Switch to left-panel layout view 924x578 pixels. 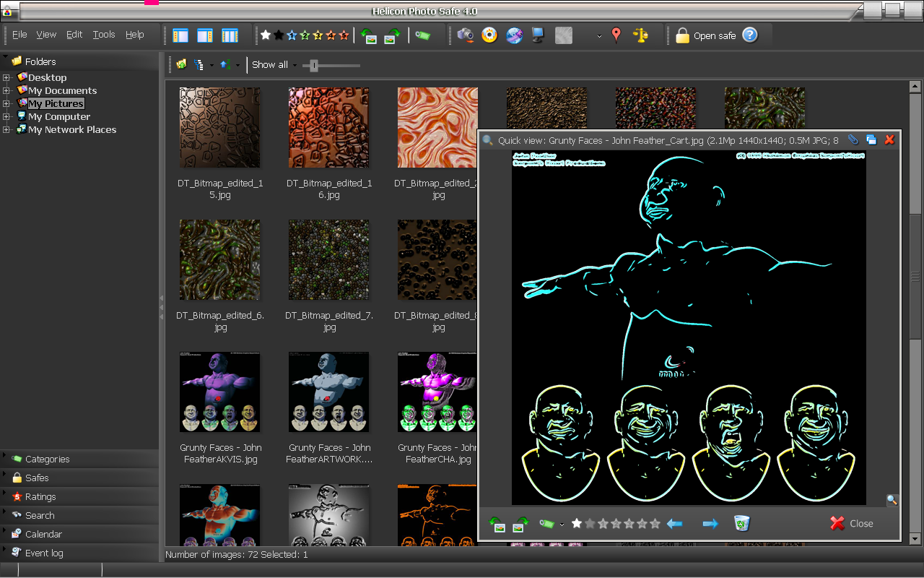click(x=180, y=35)
